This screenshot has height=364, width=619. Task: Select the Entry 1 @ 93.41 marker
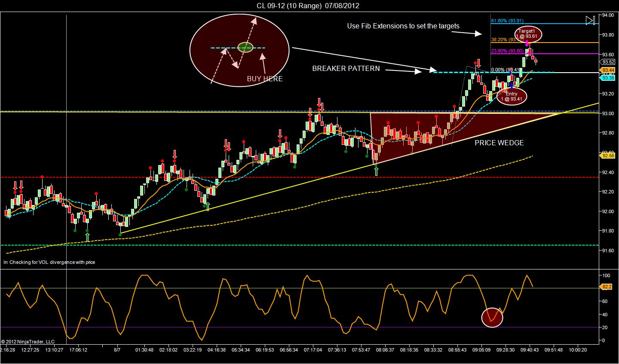512,96
